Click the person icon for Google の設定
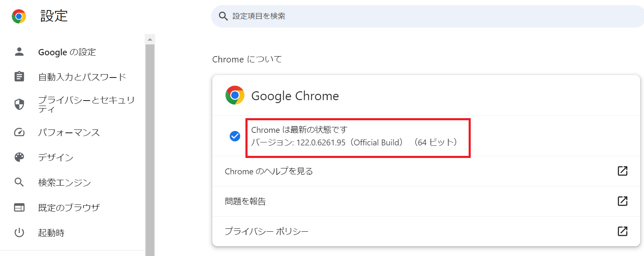 point(19,52)
